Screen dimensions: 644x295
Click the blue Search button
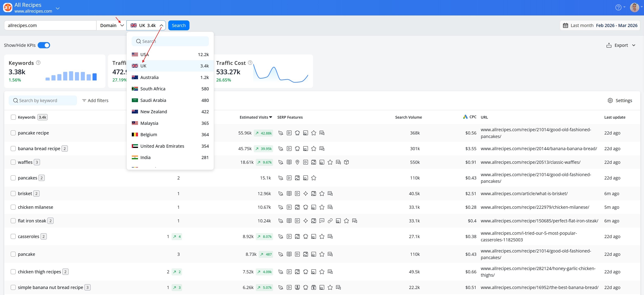pyautogui.click(x=179, y=25)
